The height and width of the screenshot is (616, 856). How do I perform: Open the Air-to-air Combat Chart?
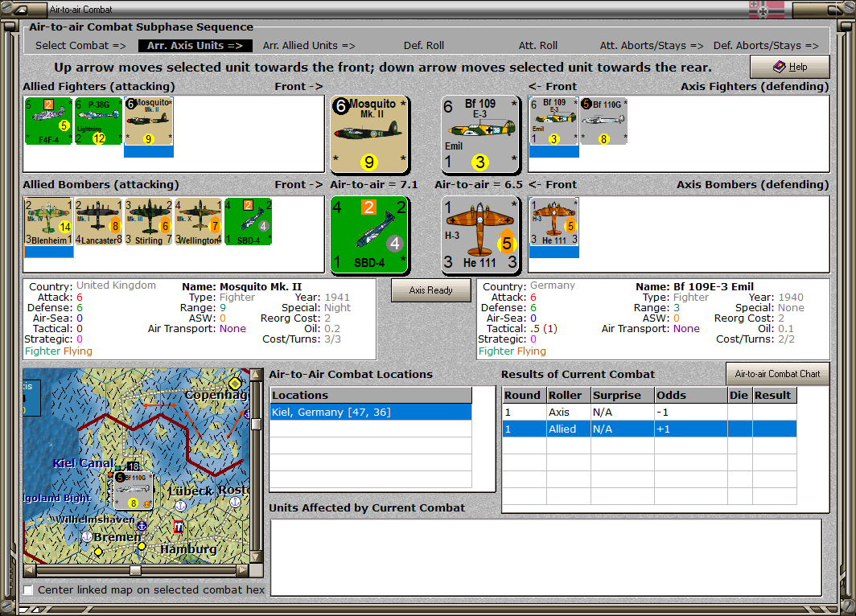[777, 374]
